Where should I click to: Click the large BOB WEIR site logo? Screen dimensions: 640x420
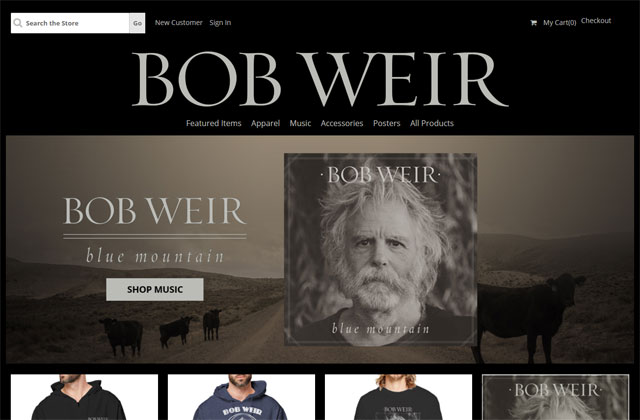pos(320,79)
